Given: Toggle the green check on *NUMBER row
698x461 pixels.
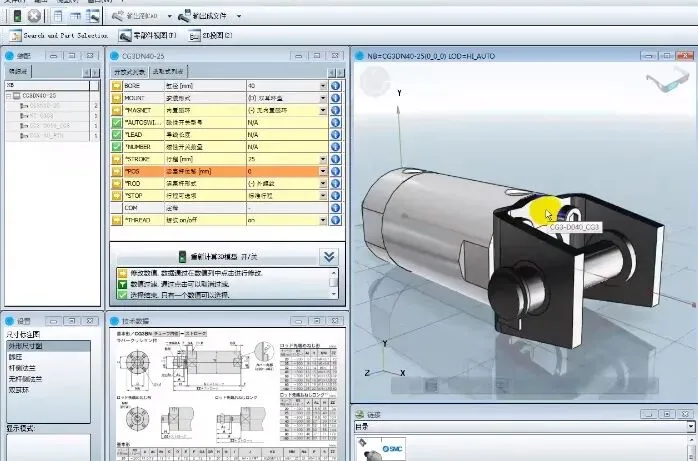Looking at the screenshot, I should [x=117, y=147].
